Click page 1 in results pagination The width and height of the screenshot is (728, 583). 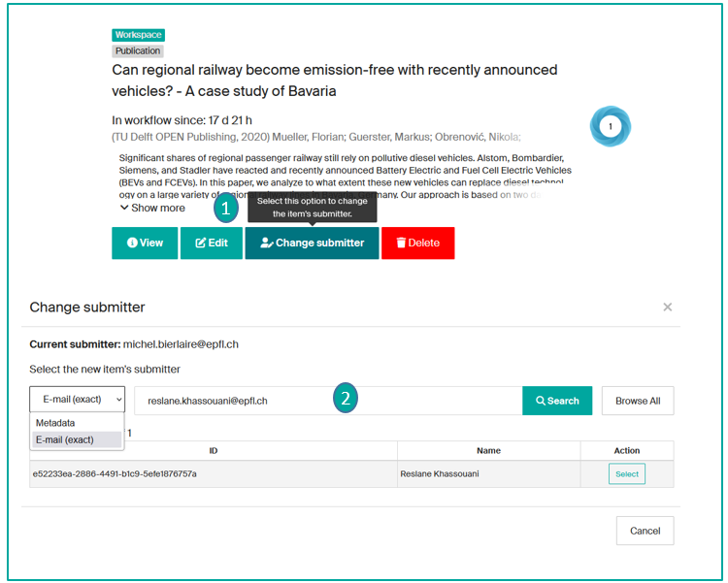(x=129, y=433)
